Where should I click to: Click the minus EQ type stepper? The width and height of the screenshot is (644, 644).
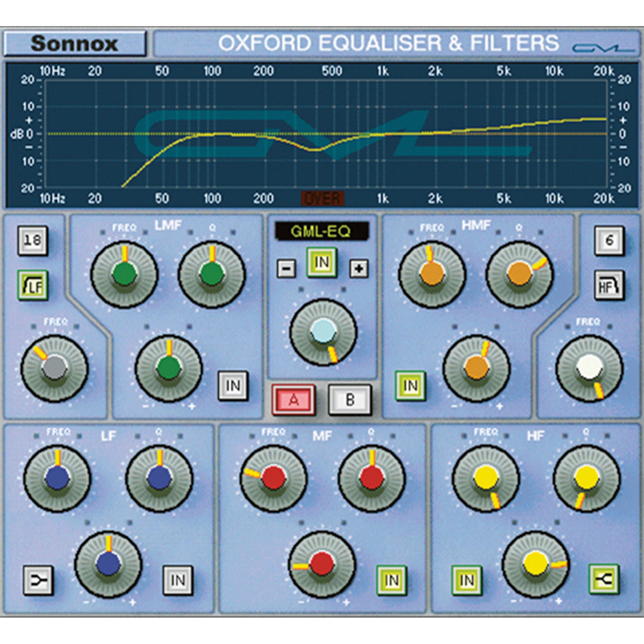[x=286, y=268]
